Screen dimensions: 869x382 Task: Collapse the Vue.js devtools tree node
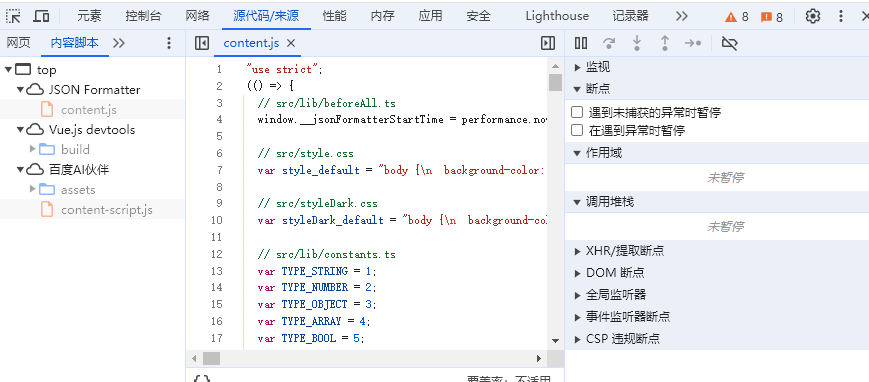[20, 129]
